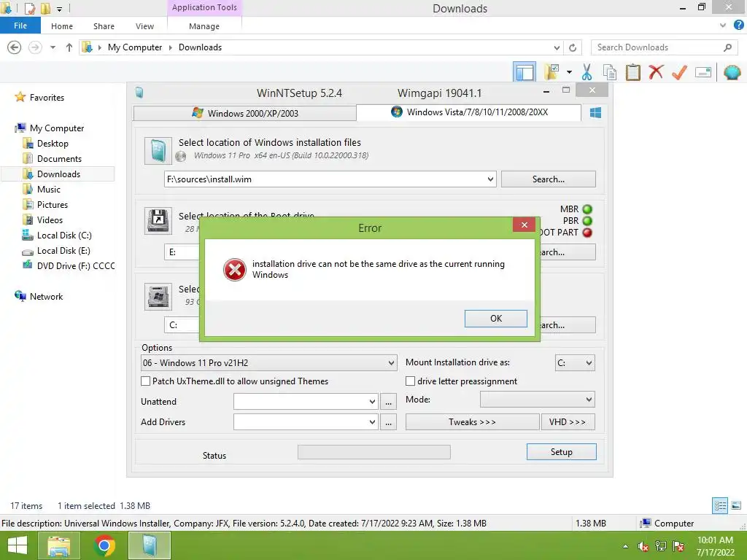Click the PBR green status light

click(x=587, y=221)
